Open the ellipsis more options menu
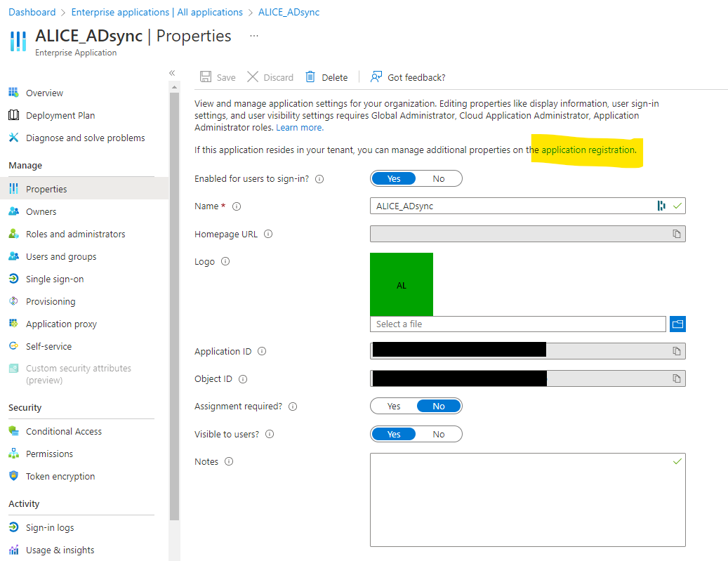Screen dimensions: 728x561 point(254,36)
